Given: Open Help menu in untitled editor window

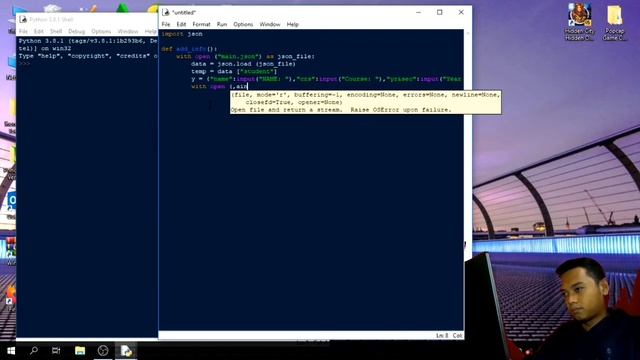Looking at the screenshot, I should tap(292, 24).
